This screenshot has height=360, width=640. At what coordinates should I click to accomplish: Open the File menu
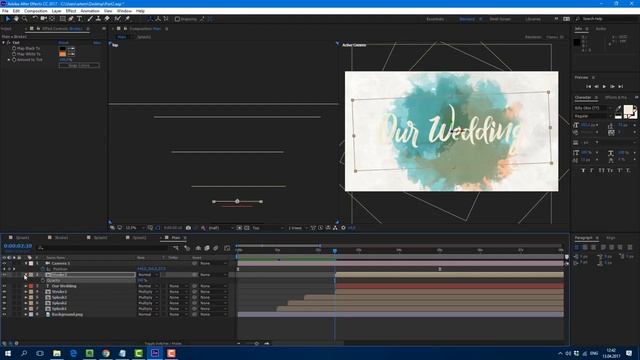(5, 11)
